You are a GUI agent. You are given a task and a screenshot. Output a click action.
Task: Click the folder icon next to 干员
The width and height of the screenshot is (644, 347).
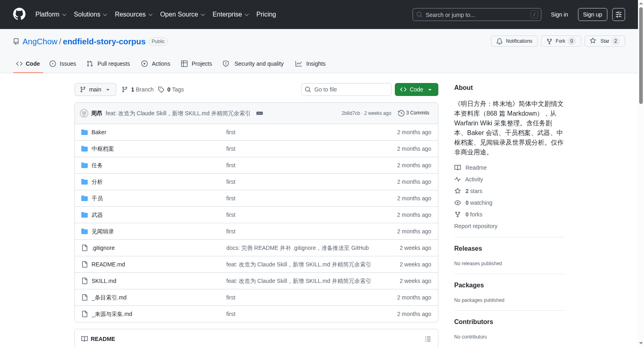pos(85,198)
